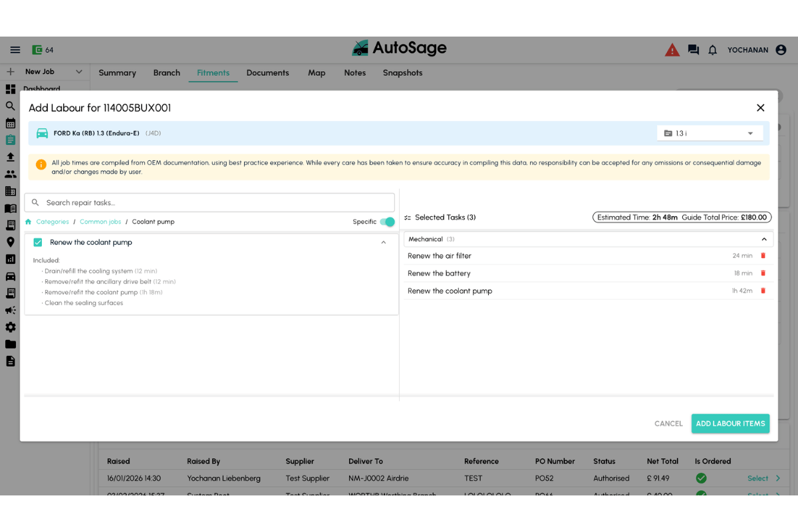Open the 1.3 i engine variant dropdown
Image resolution: width=798 pixels, height=532 pixels.
[709, 134]
